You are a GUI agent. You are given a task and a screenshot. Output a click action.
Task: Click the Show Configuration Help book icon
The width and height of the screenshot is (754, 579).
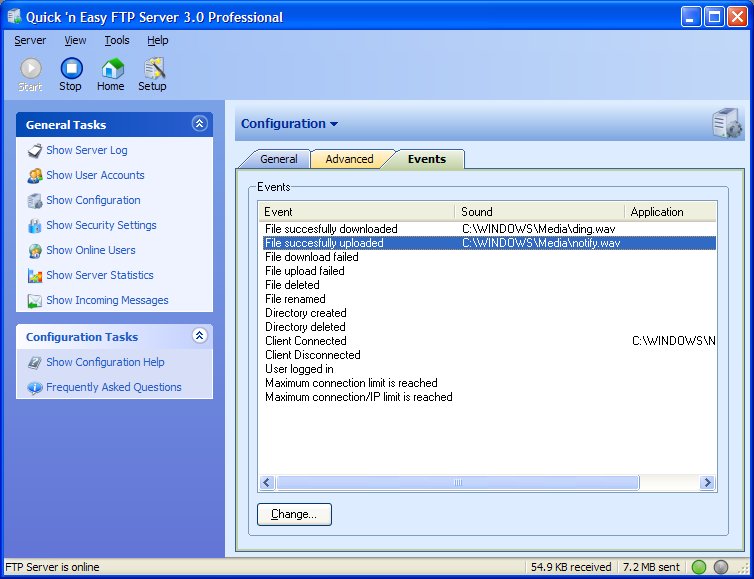[x=35, y=363]
